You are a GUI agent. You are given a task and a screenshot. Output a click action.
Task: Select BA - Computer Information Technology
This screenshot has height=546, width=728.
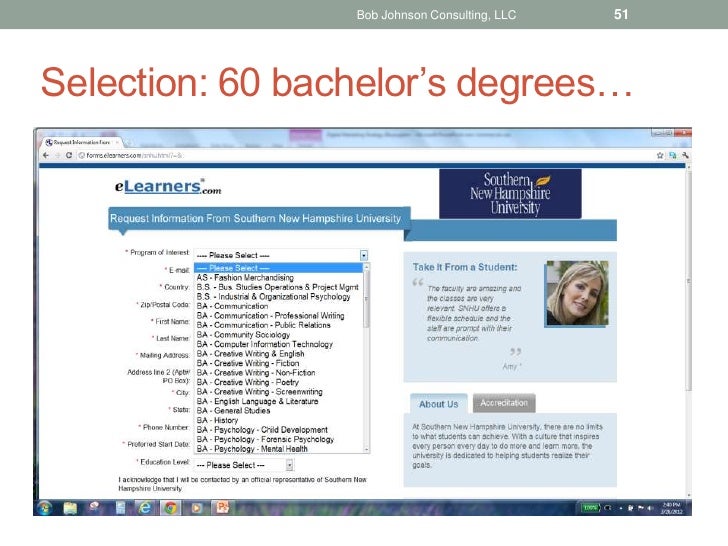279,344
